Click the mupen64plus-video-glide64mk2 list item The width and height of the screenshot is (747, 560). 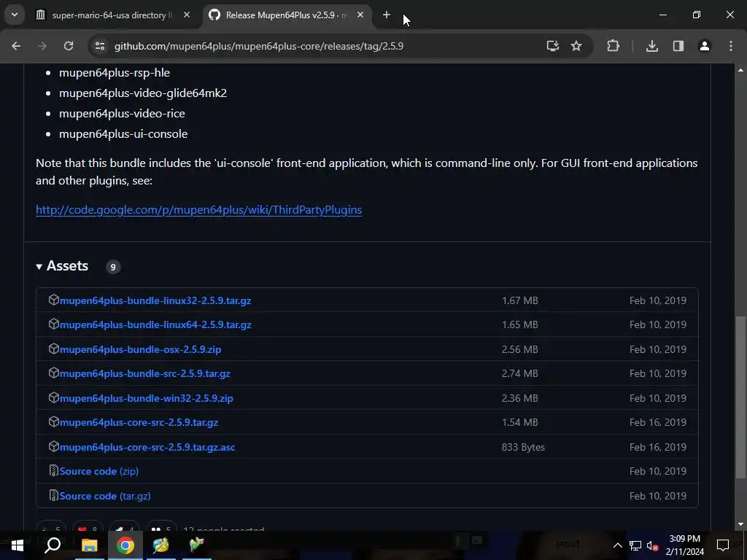[x=143, y=93]
